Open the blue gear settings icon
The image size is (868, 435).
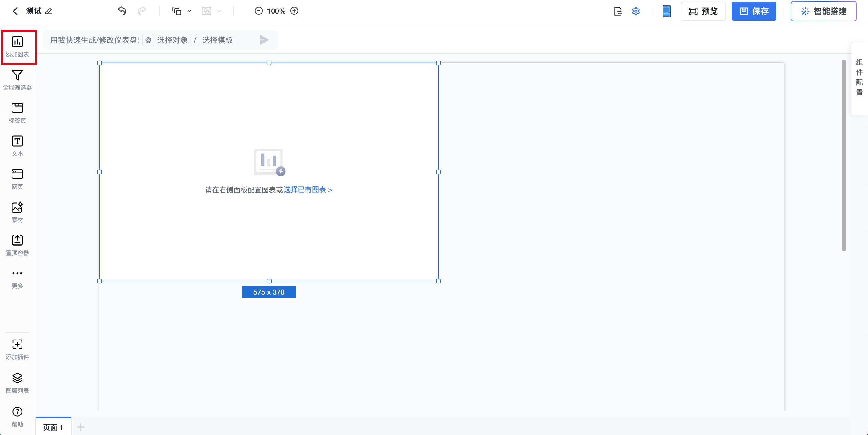635,11
